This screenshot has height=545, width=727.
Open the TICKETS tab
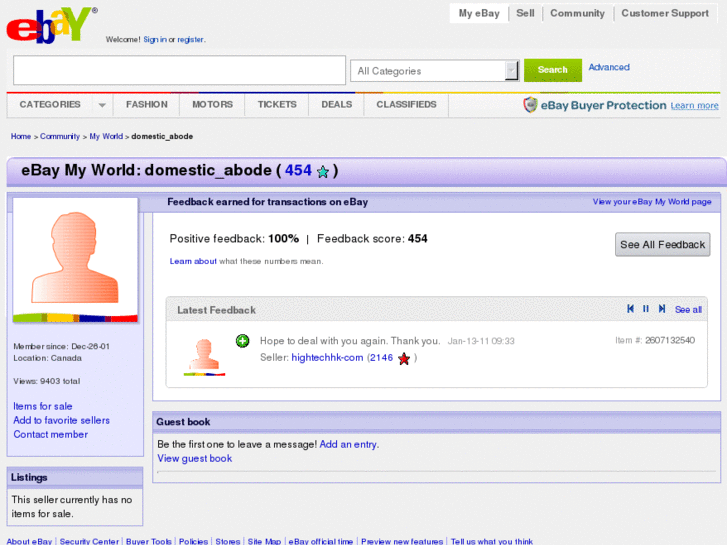coord(277,104)
